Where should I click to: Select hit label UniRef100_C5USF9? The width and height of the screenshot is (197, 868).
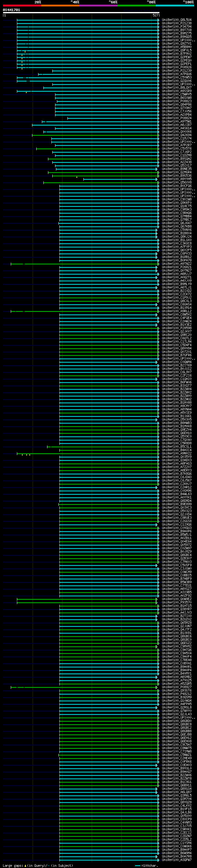(x=177, y=565)
